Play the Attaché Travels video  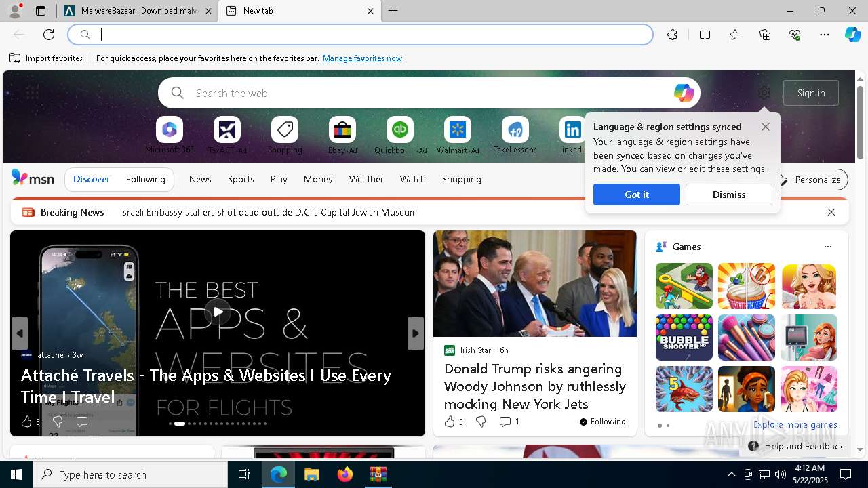(x=218, y=312)
